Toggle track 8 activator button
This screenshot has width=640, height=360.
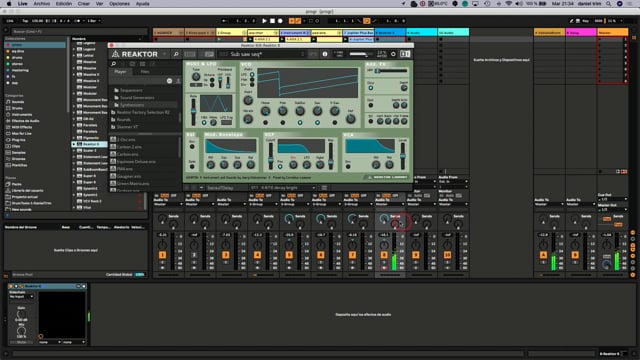[384, 255]
